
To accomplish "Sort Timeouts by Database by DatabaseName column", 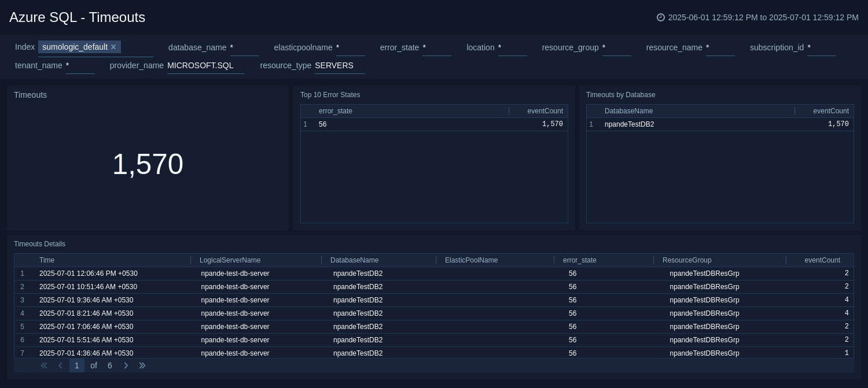I will click(x=628, y=111).
